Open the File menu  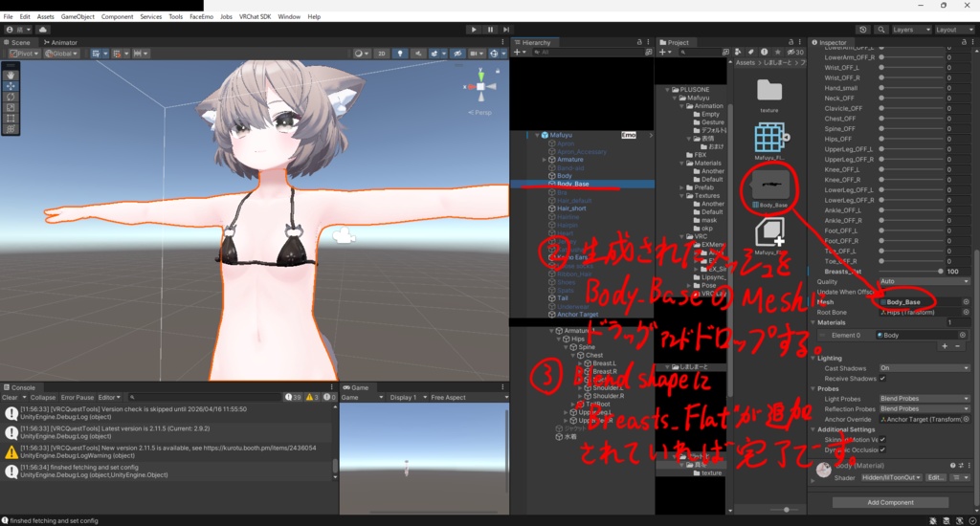8,17
